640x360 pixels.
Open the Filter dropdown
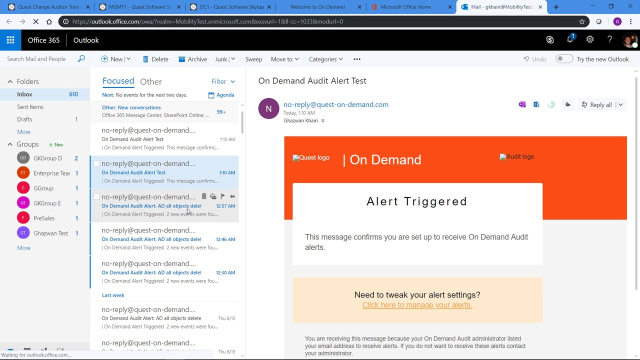tap(223, 82)
